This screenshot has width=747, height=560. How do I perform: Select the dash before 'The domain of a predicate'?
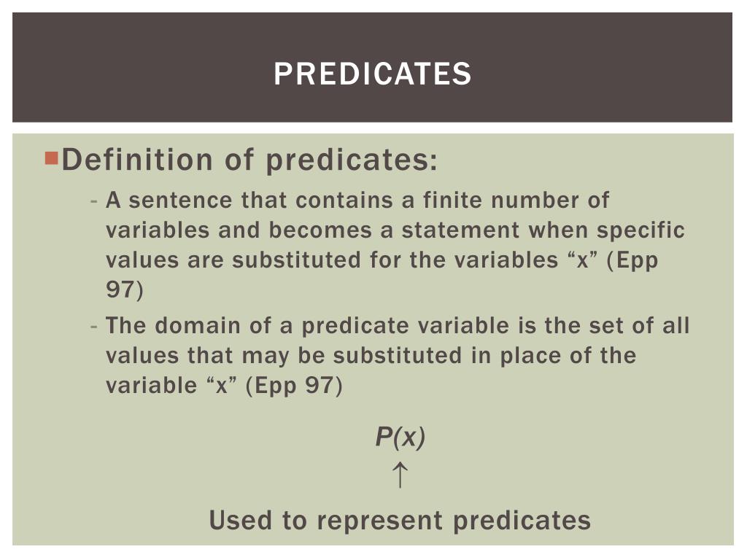coord(94,326)
